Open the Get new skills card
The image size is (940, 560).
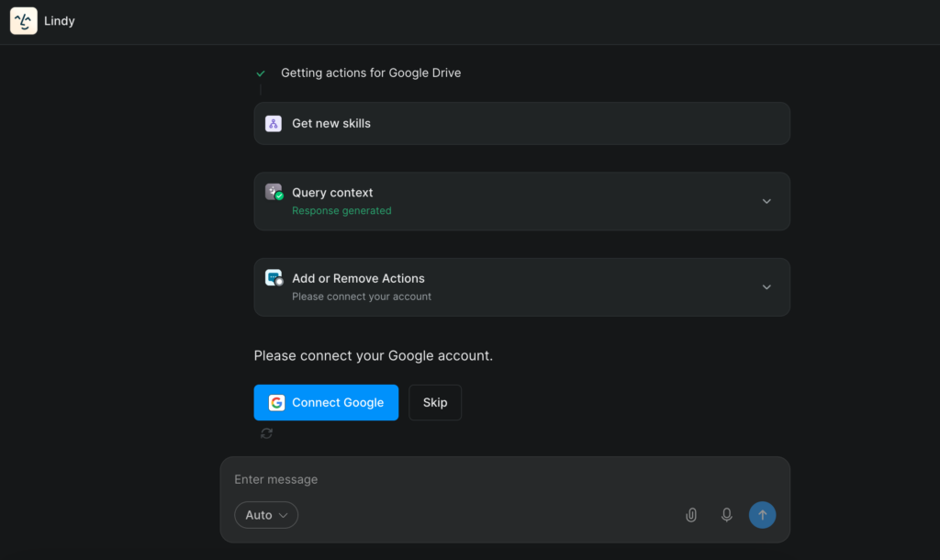point(521,123)
